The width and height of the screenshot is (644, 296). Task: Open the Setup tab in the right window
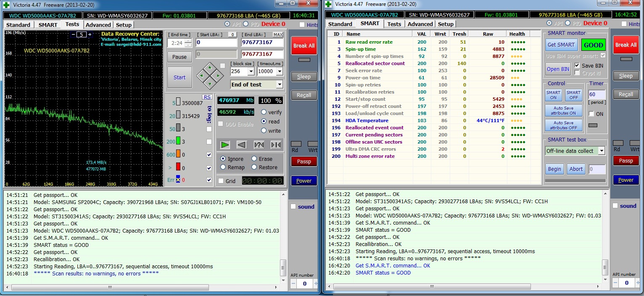446,24
